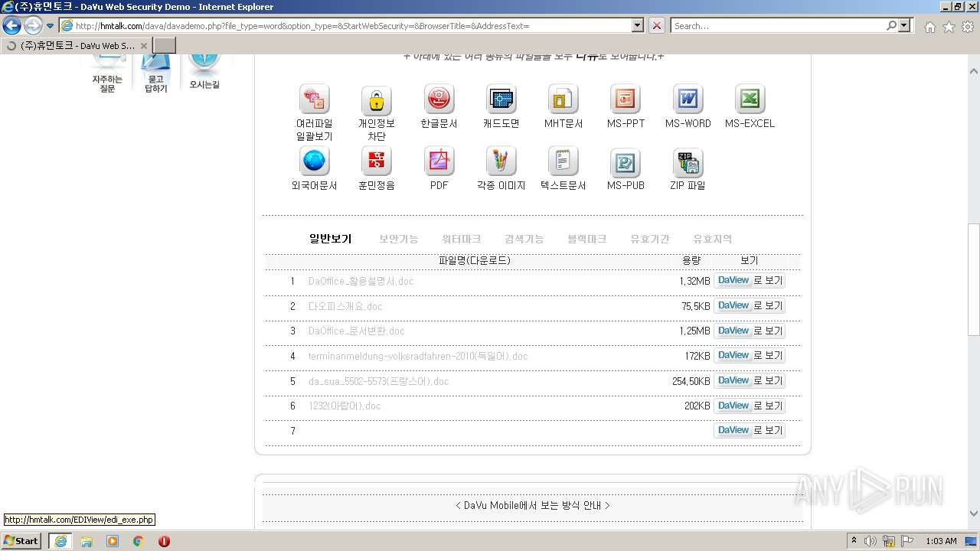The height and width of the screenshot is (551, 980).
Task: Choose the 캐드도면 file type icon
Action: point(501,99)
